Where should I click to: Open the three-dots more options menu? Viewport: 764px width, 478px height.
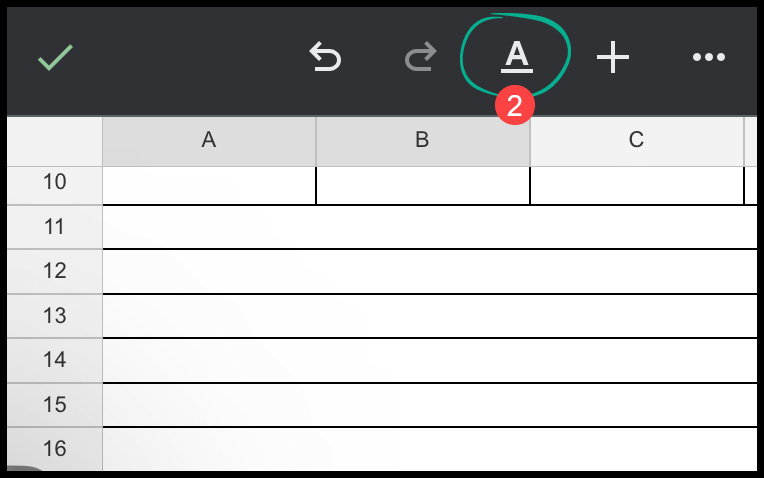709,57
